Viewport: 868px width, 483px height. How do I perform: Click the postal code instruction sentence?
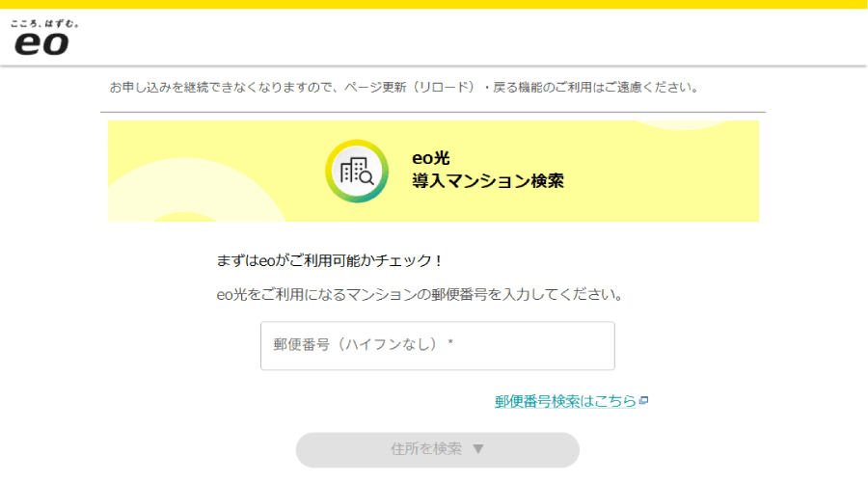(x=419, y=294)
